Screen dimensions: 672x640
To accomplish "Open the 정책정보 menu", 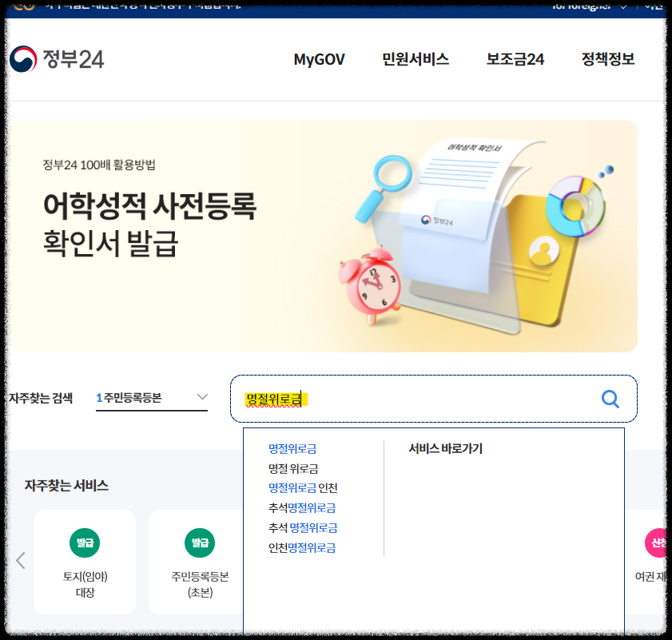I will tap(608, 59).
